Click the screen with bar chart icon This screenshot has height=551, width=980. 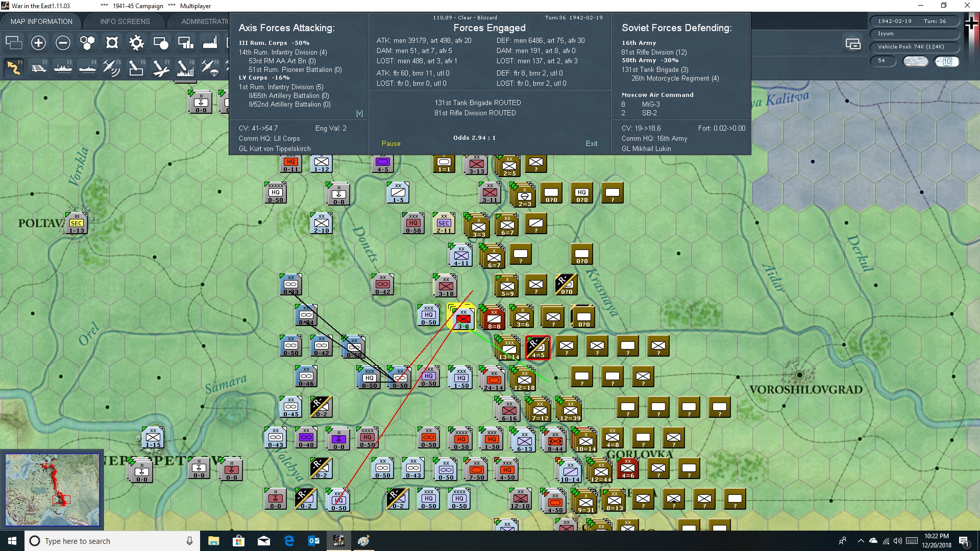[185, 43]
